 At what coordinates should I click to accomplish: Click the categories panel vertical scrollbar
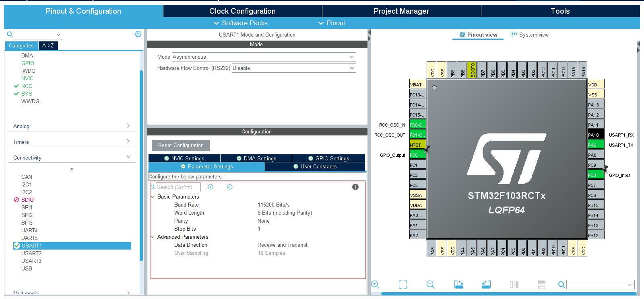coord(141,166)
